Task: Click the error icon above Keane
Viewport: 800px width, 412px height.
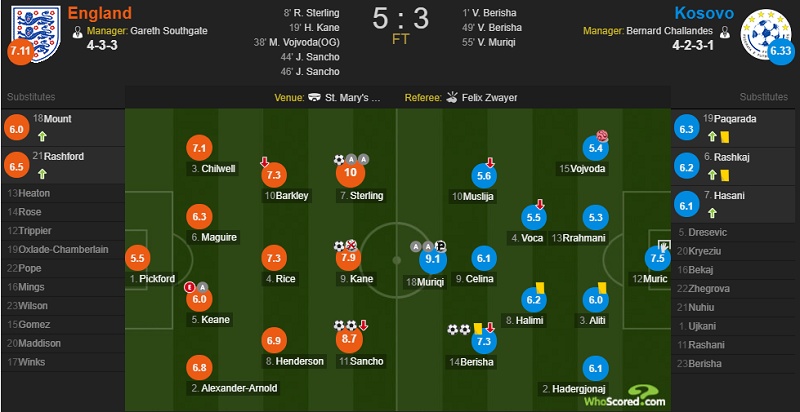Action: 191,287
